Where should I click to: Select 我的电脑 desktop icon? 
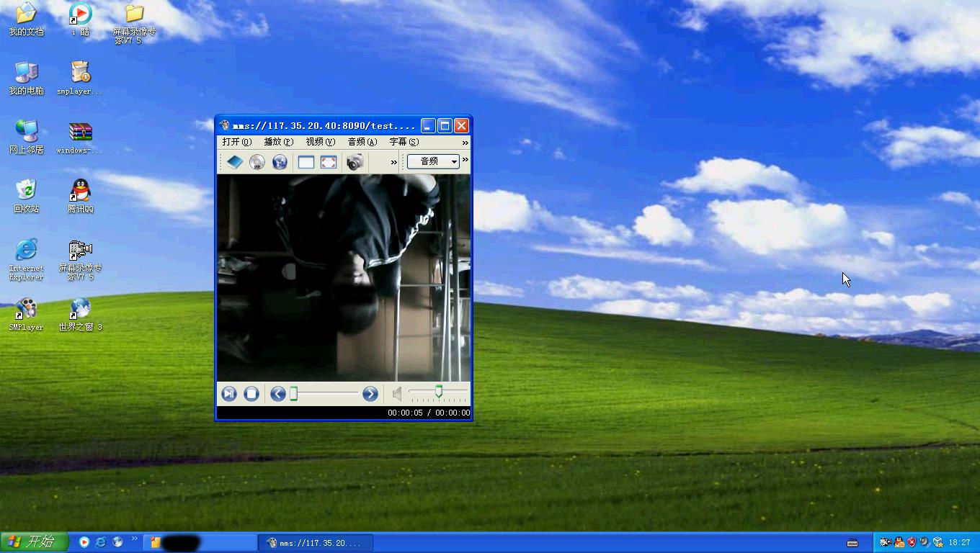click(26, 78)
